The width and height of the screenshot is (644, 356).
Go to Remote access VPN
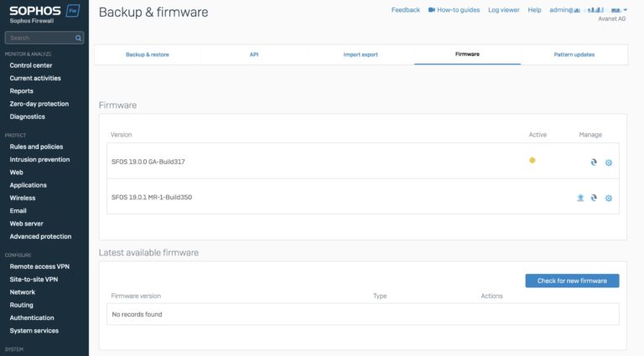click(39, 266)
